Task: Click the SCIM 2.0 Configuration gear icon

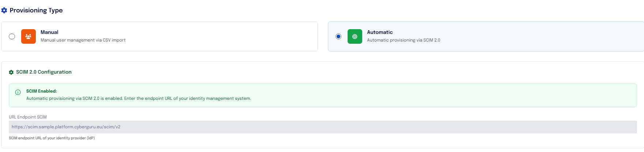Action: (11, 72)
